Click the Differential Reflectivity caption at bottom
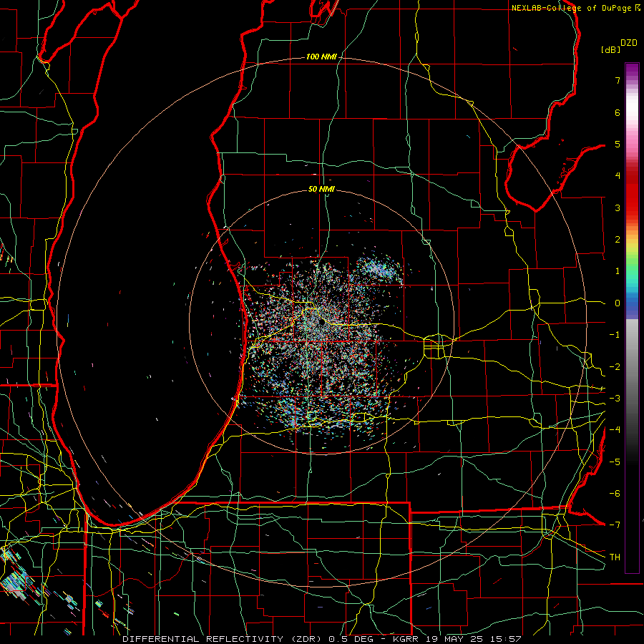Screen dimensions: 644x644 point(322,639)
